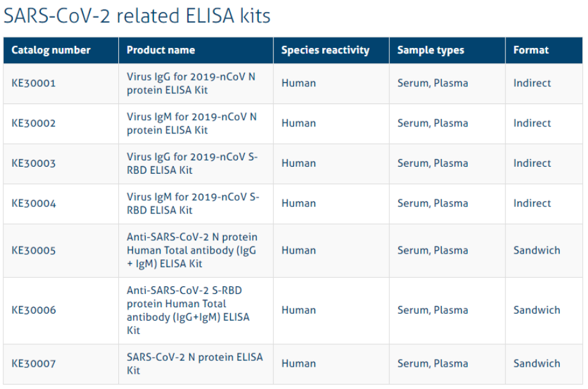Select Virus IgG for 2019-nCoV S-RBD kit
Image resolution: width=588 pixels, height=389 pixels.
coord(192,164)
